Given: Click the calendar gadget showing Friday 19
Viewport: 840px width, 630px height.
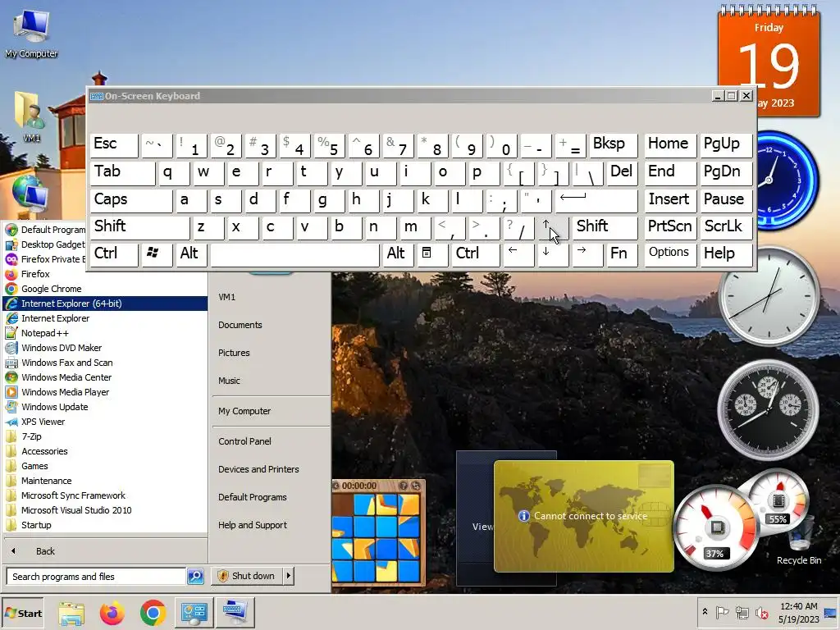Looking at the screenshot, I should click(769, 60).
